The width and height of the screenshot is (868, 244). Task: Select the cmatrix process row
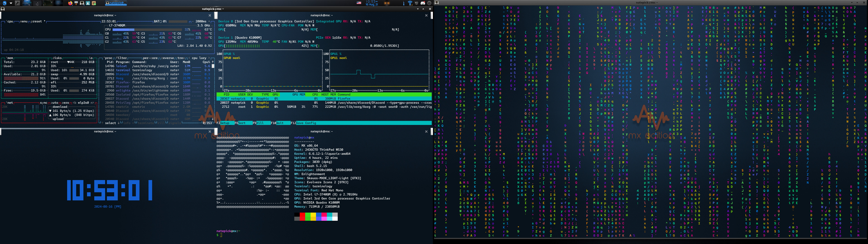click(x=158, y=107)
